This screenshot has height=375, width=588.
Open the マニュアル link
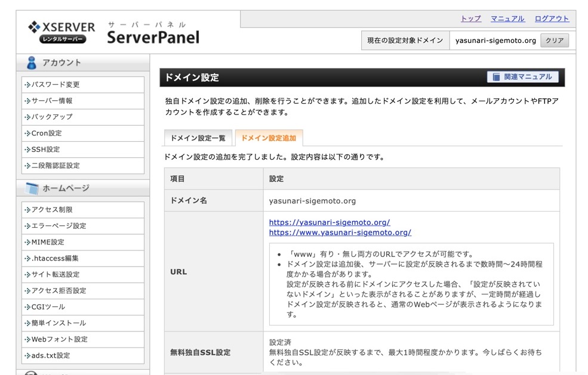pyautogui.click(x=507, y=18)
